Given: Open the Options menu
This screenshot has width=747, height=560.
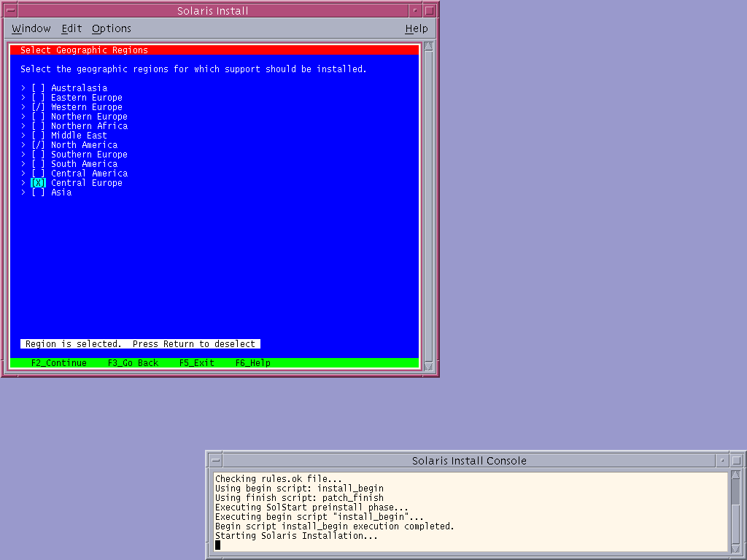Looking at the screenshot, I should coord(112,28).
